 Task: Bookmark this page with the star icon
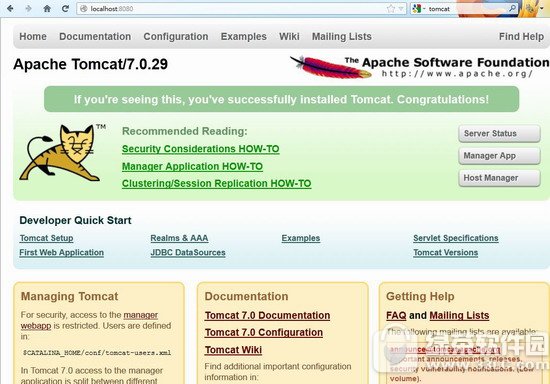(x=391, y=9)
